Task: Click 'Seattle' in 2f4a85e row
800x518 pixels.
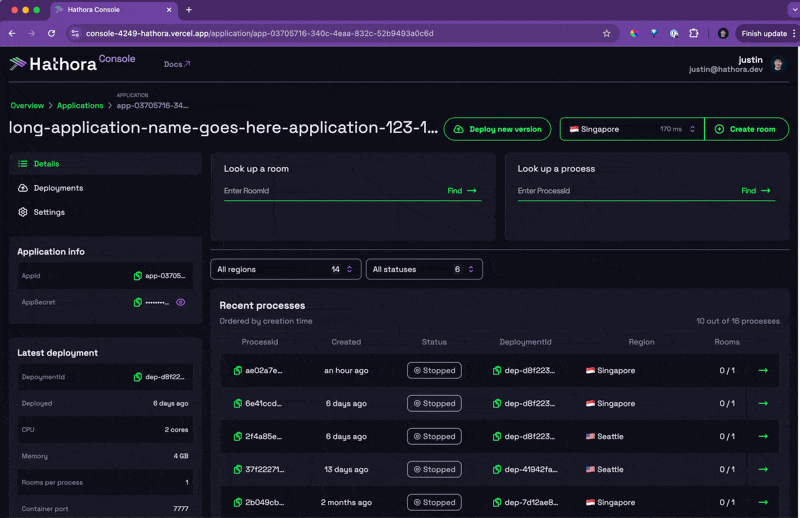Action: coord(610,437)
